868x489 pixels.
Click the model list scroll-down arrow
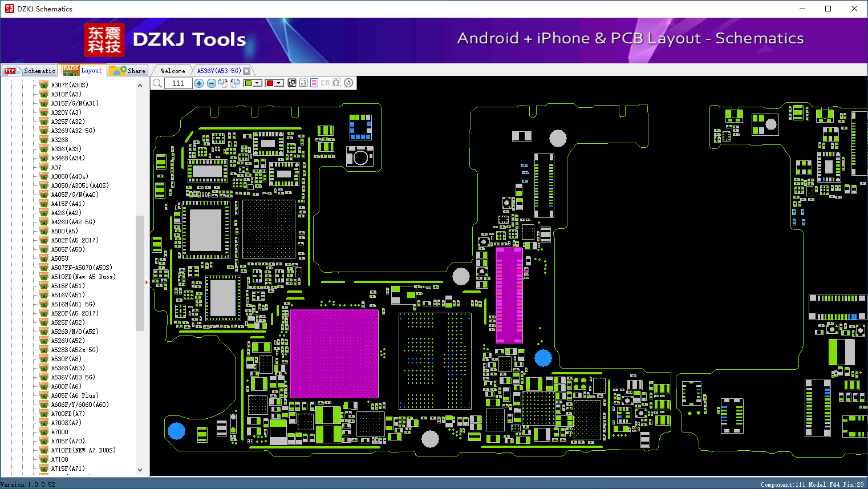click(x=140, y=470)
